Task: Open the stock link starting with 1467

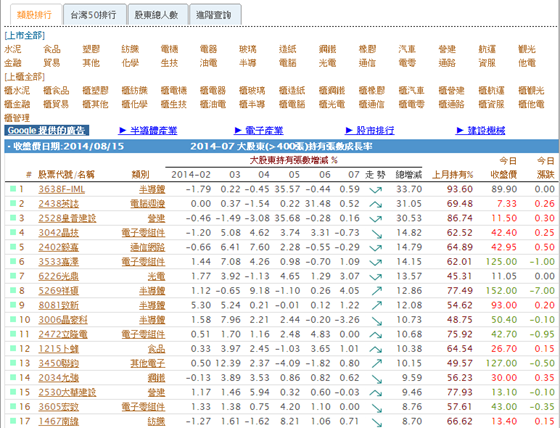Action: coord(59,421)
